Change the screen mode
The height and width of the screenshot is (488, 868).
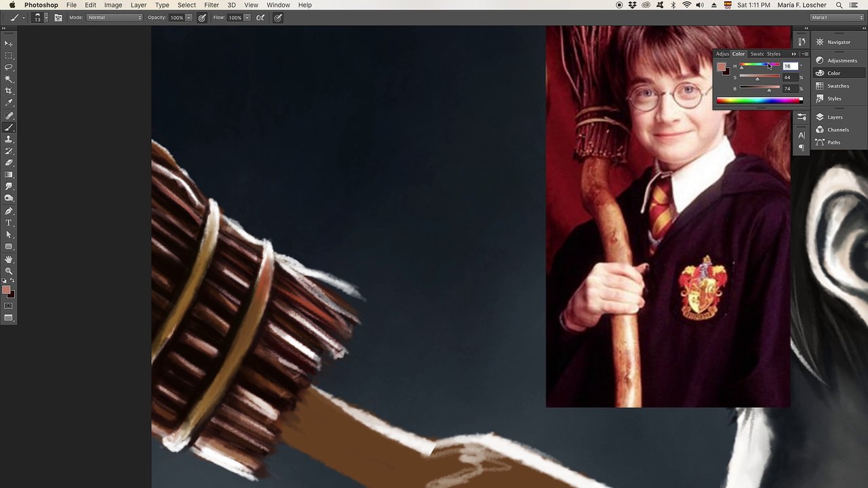tap(9, 318)
